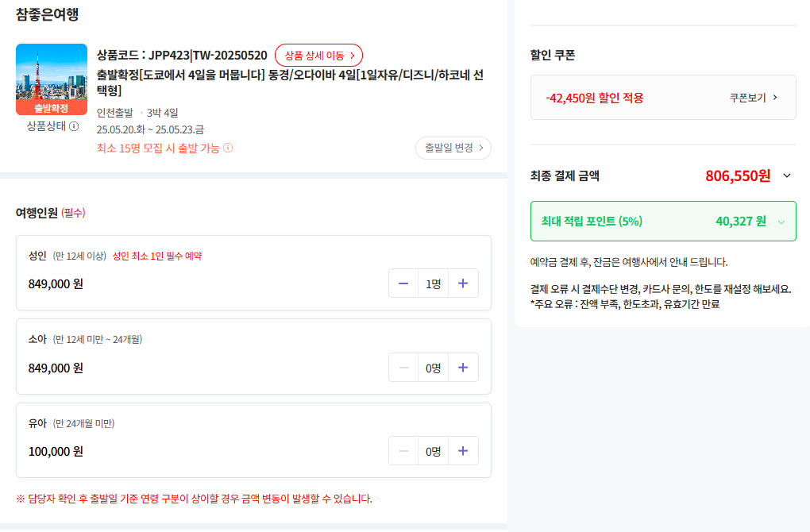Viewport: 810px width, 532px height.
Task: Increase adult (성인) traveler count with plus
Action: (x=463, y=283)
